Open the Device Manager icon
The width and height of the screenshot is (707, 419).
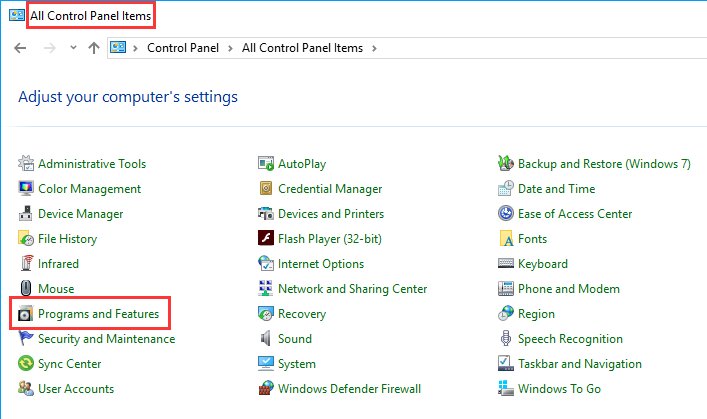click(26, 213)
